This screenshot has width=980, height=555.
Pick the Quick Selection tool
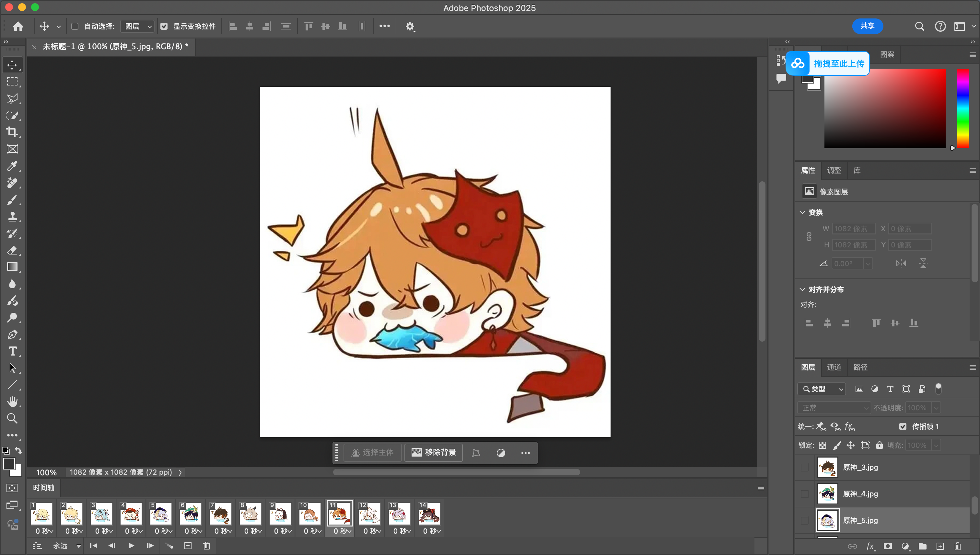pos(12,116)
